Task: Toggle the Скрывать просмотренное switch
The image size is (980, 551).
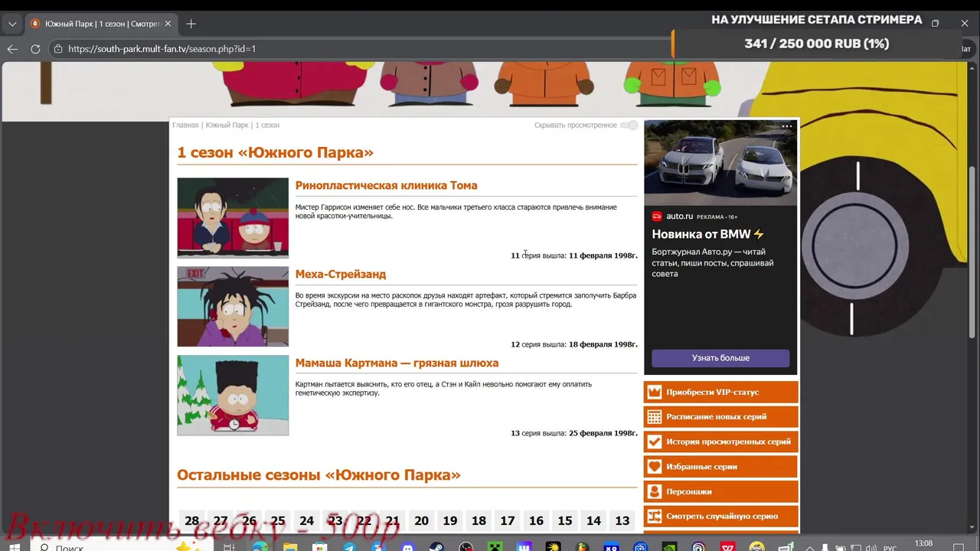Action: coord(629,125)
